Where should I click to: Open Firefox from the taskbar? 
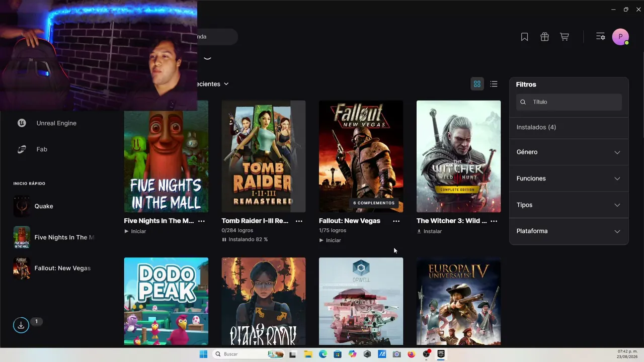[x=411, y=354]
